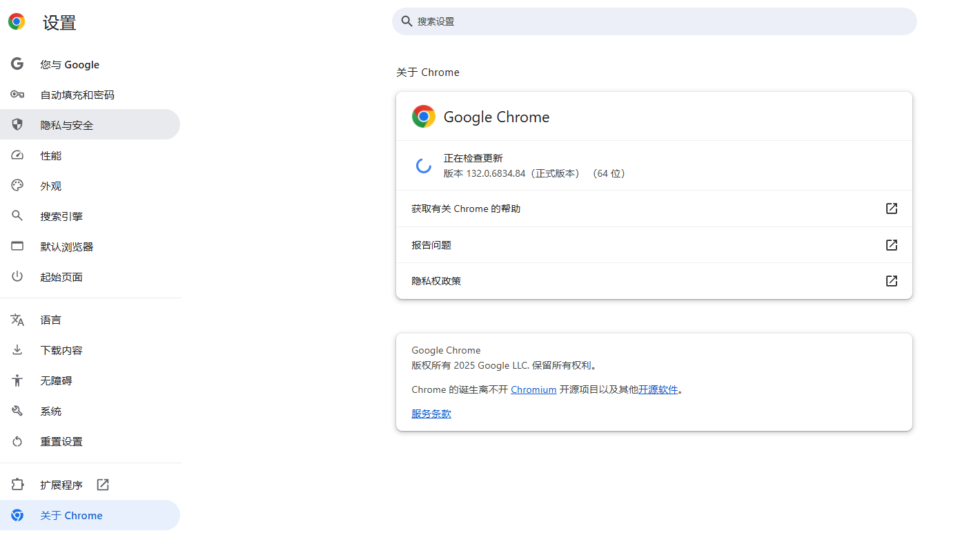Select 无障碍 in sidebar
The width and height of the screenshot is (980, 551).
point(90,380)
